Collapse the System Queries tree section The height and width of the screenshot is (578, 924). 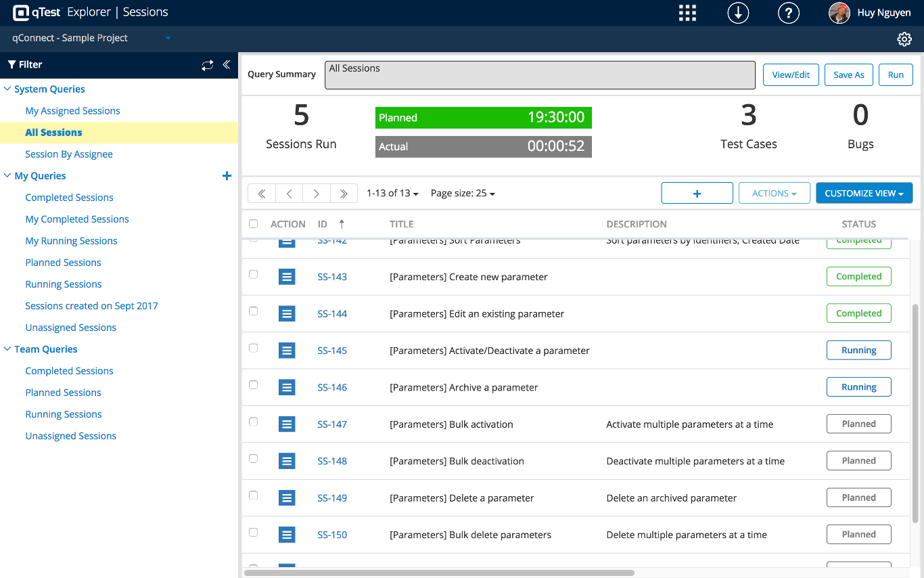point(7,89)
